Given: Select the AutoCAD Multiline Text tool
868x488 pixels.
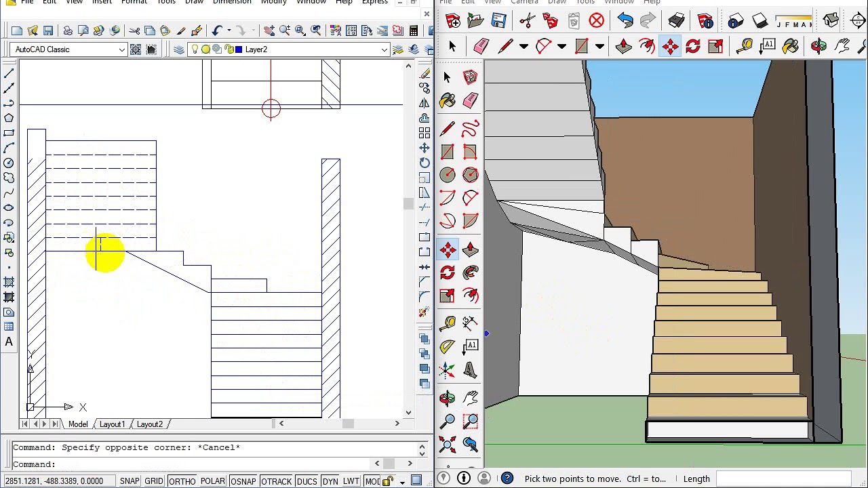Looking at the screenshot, I should pyautogui.click(x=9, y=342).
